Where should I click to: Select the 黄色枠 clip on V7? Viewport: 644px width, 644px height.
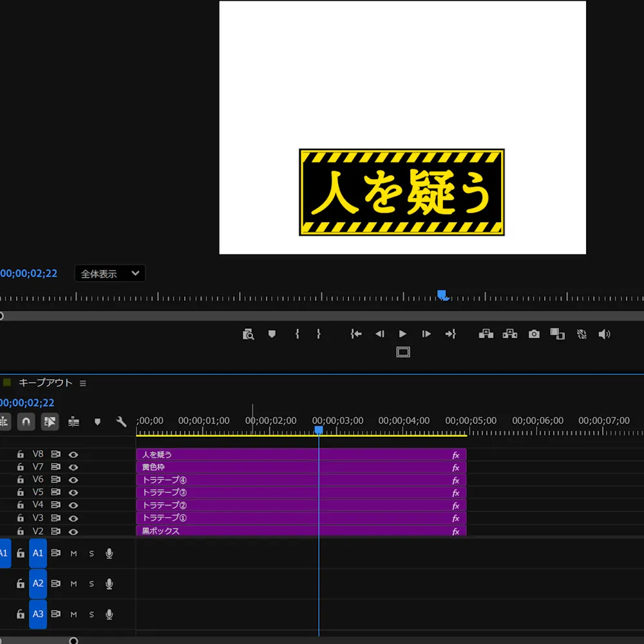tap(301, 468)
